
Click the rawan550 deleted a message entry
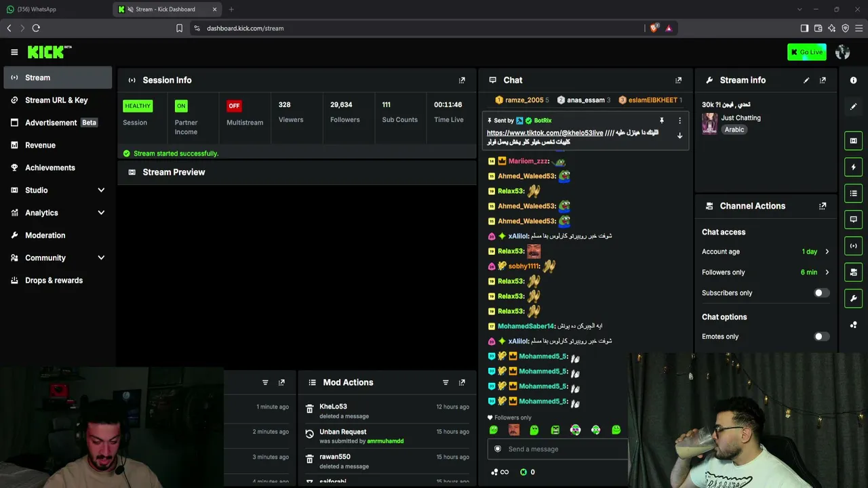[387, 462]
